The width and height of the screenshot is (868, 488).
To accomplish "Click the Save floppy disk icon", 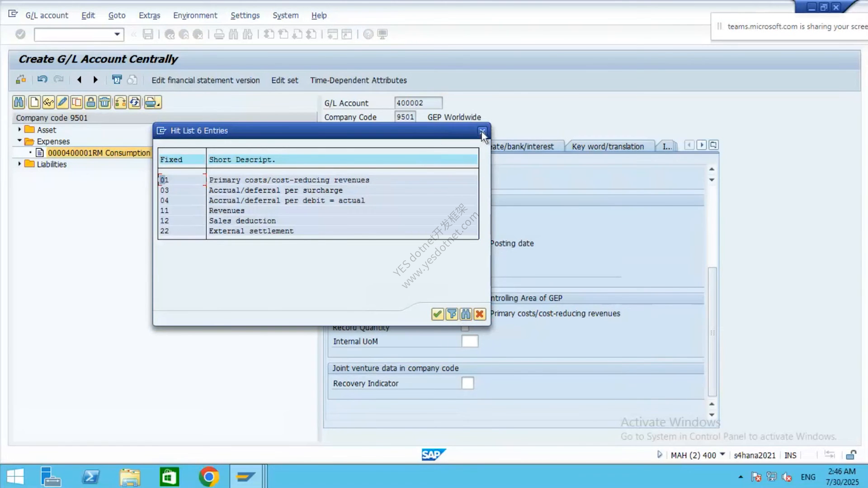I will coord(148,34).
